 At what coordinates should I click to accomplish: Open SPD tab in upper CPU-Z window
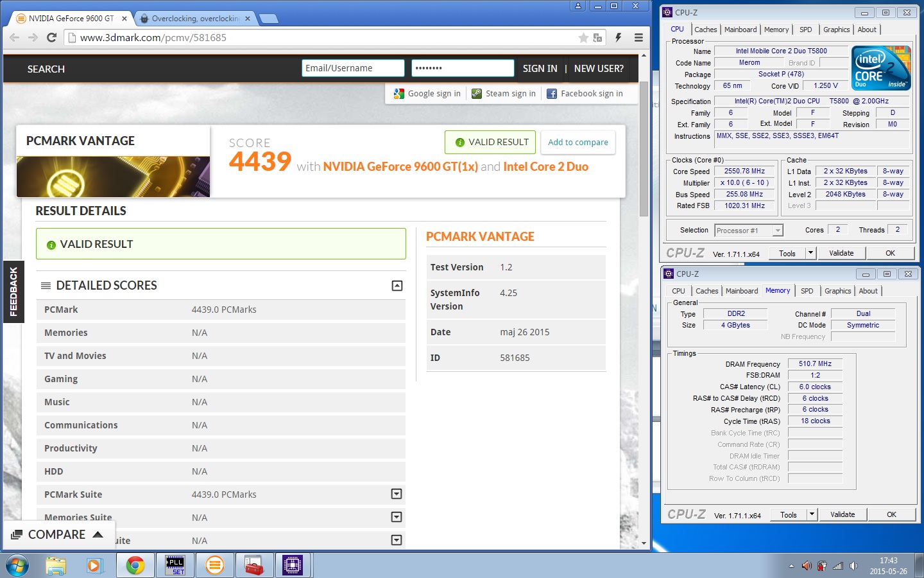pyautogui.click(x=805, y=30)
